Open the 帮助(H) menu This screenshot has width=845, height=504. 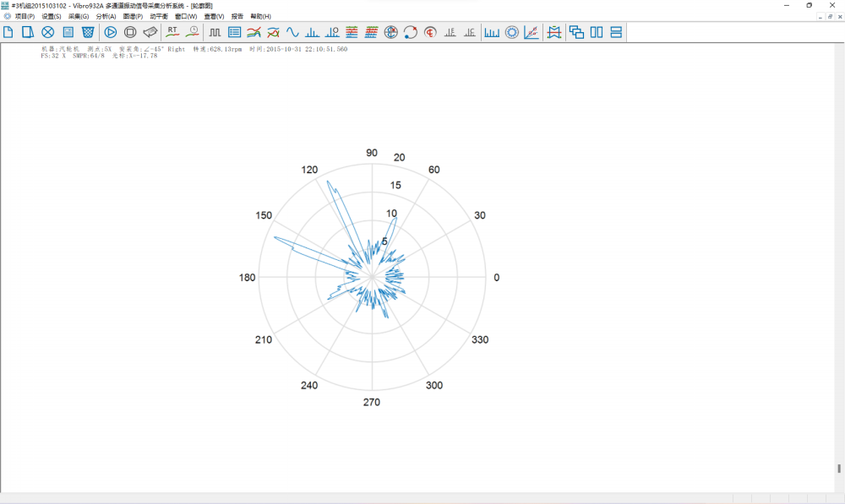pos(261,17)
